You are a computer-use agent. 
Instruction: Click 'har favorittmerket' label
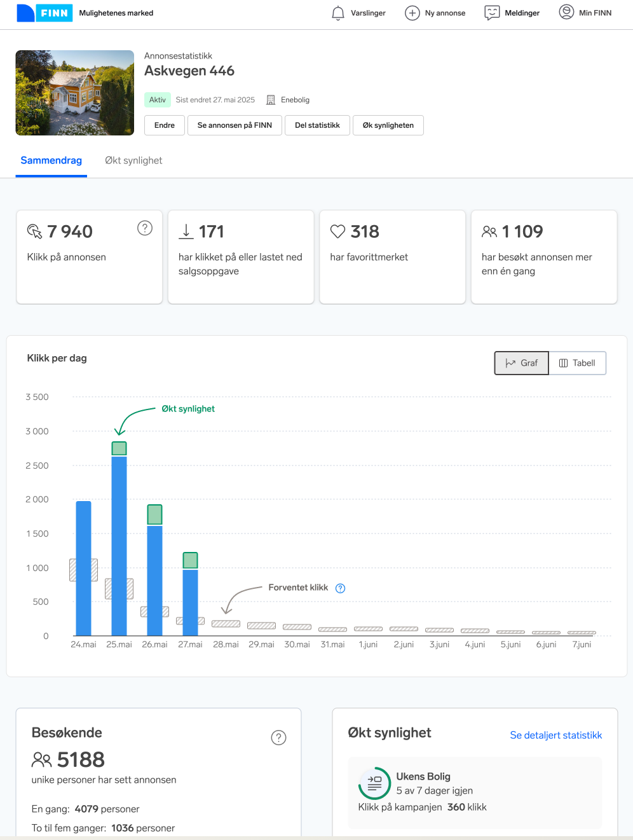coord(369,257)
